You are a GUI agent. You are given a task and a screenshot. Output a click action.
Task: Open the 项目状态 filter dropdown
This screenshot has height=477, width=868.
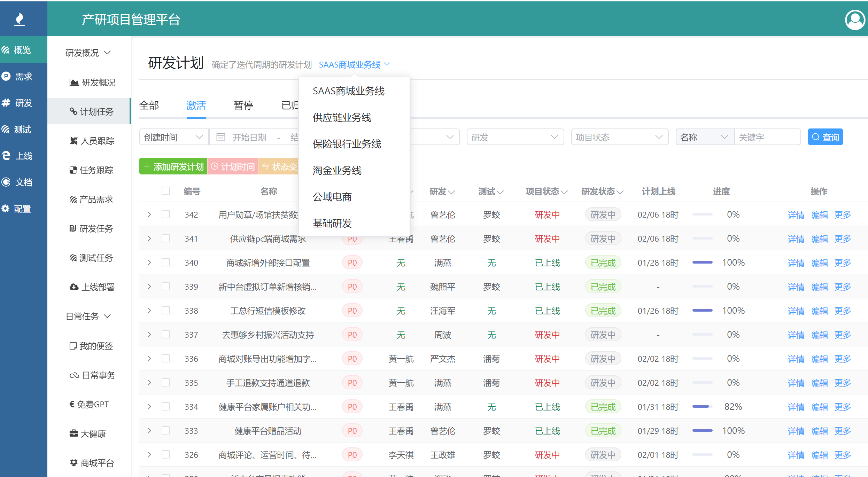(x=620, y=137)
